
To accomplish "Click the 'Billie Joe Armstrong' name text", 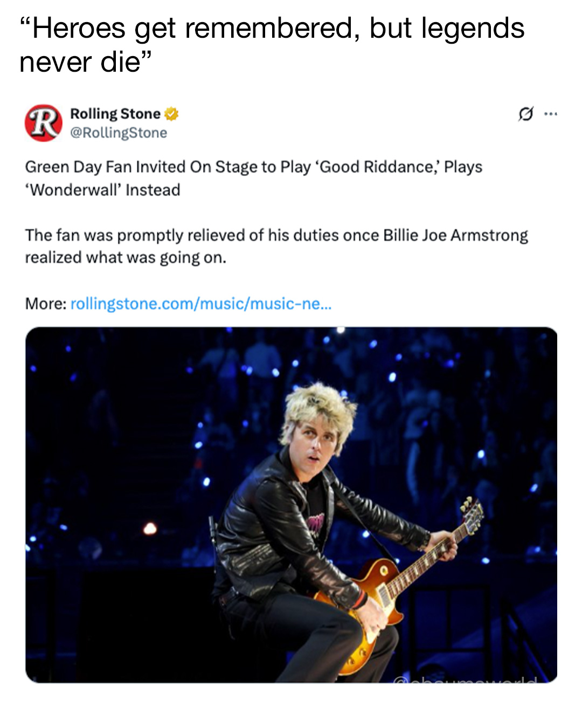I will [x=455, y=236].
